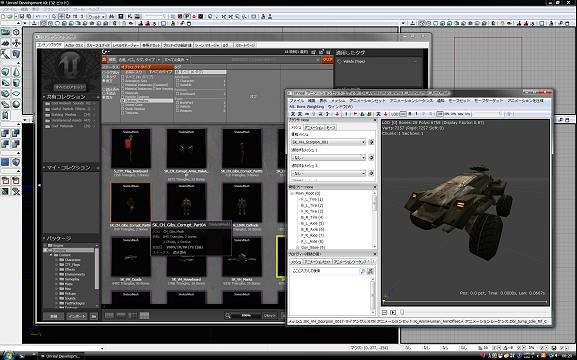Select Camera mode in left toolbar

tap(5, 32)
